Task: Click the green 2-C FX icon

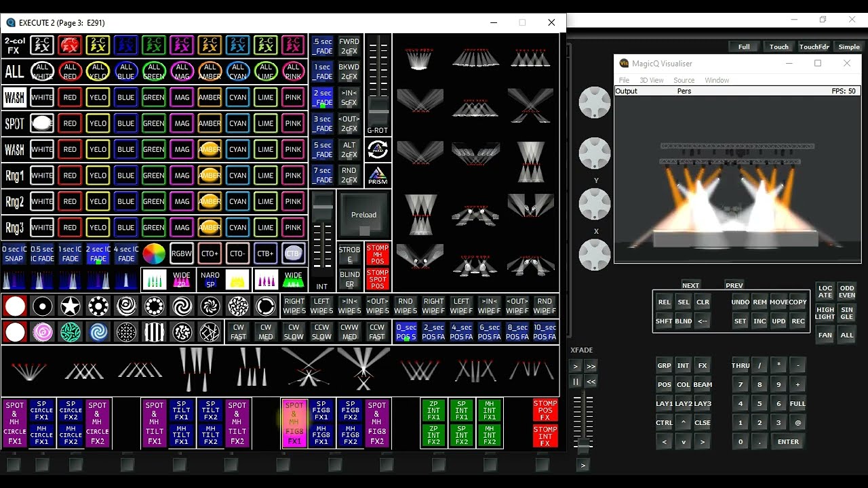Action: click(154, 45)
